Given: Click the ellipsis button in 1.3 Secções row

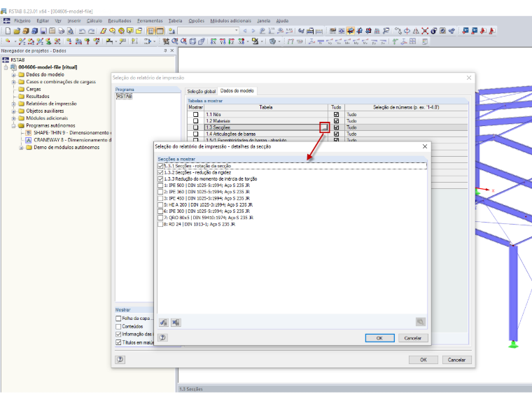Looking at the screenshot, I should click(x=325, y=127).
